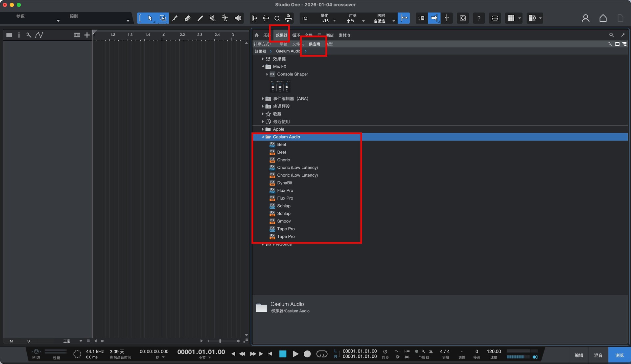Open the 素材池 tab
Image resolution: width=631 pixels, height=364 pixels.
click(x=344, y=35)
